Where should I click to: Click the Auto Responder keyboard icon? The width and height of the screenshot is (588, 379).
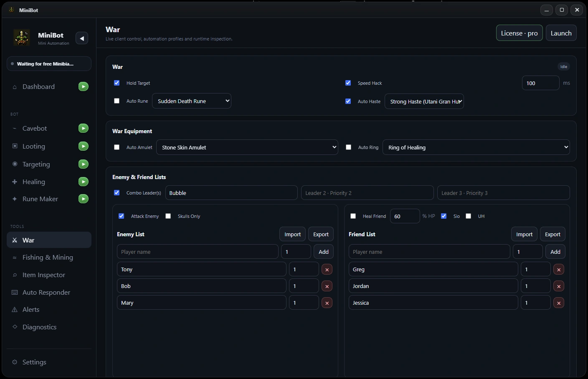click(x=15, y=292)
